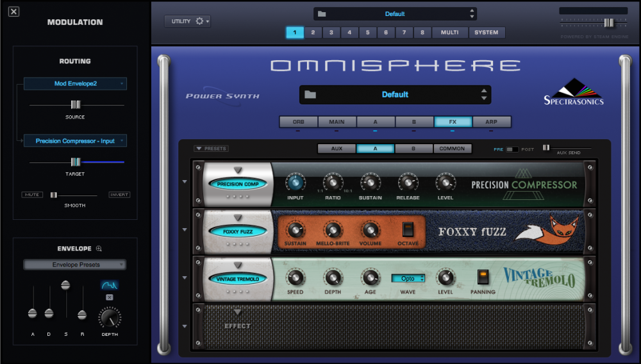
Task: Switch to the MAIN tab
Action: pyautogui.click(x=337, y=122)
